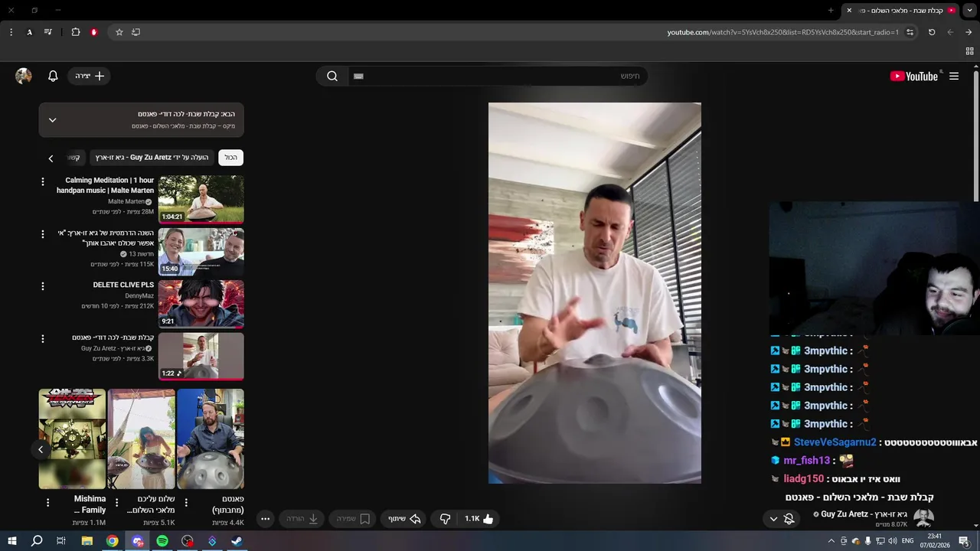This screenshot has width=980, height=551.
Task: Save video with the שמירה button
Action: pos(353,518)
